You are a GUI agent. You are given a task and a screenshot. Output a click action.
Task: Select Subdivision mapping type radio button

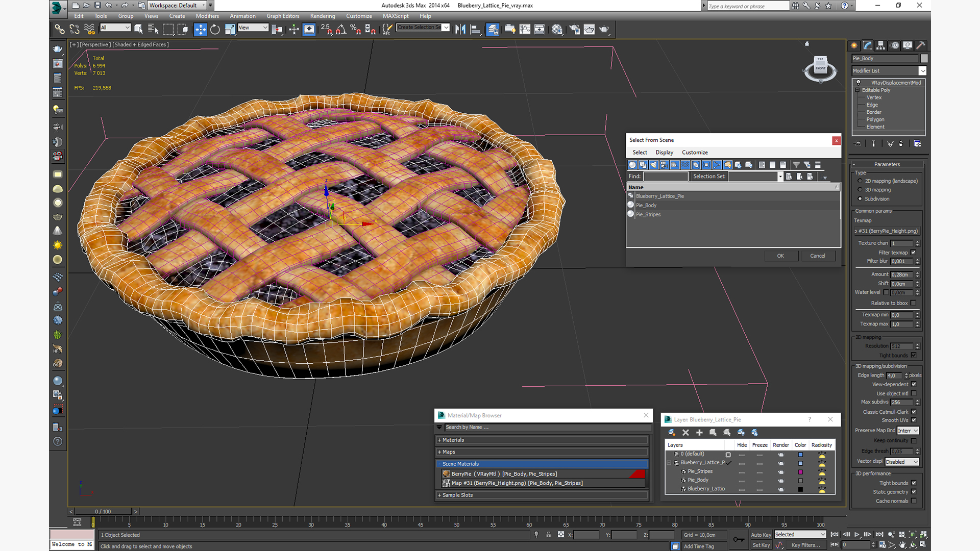coord(860,199)
